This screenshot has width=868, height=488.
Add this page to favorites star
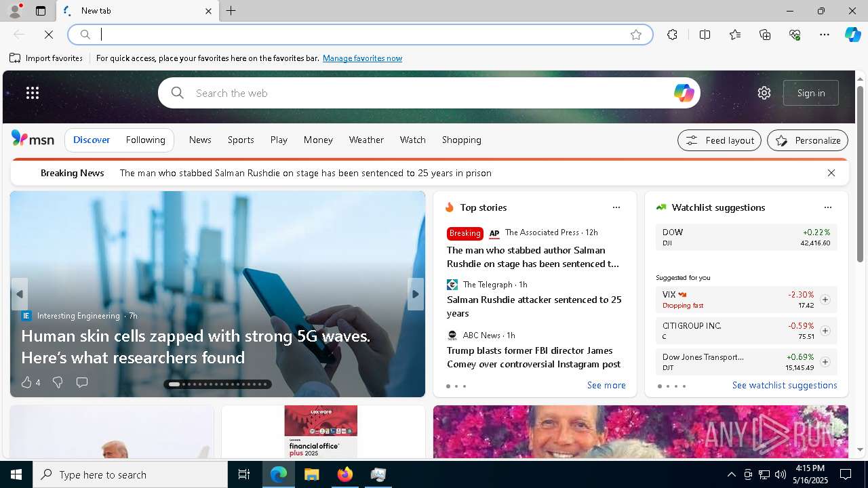coord(635,35)
